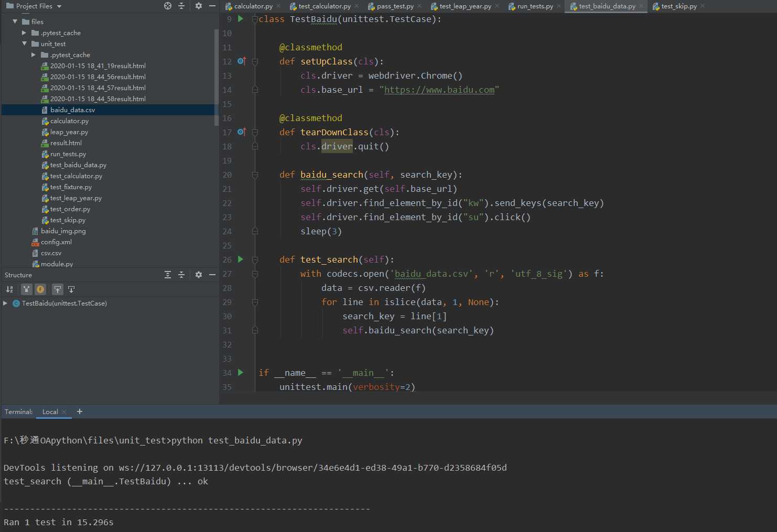Select baidu_data.csv in project tree
This screenshot has height=532, width=777.
point(72,110)
